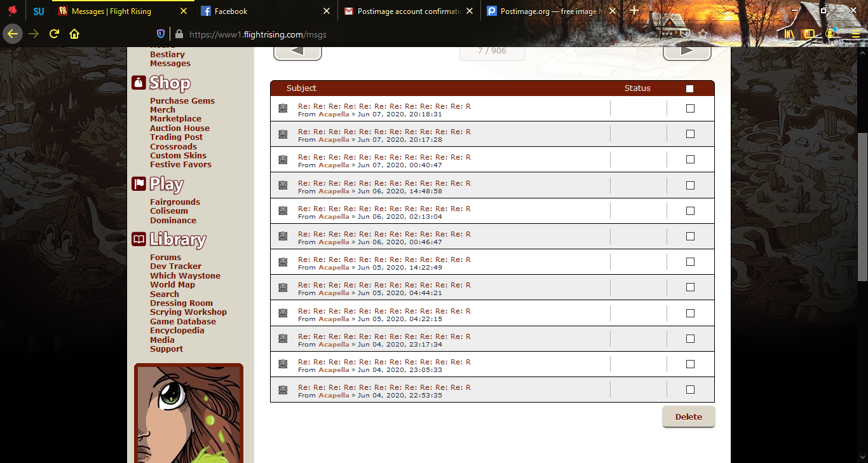Screen dimensions: 868x463
Task: Open the Auction House link
Action: [x=180, y=128]
